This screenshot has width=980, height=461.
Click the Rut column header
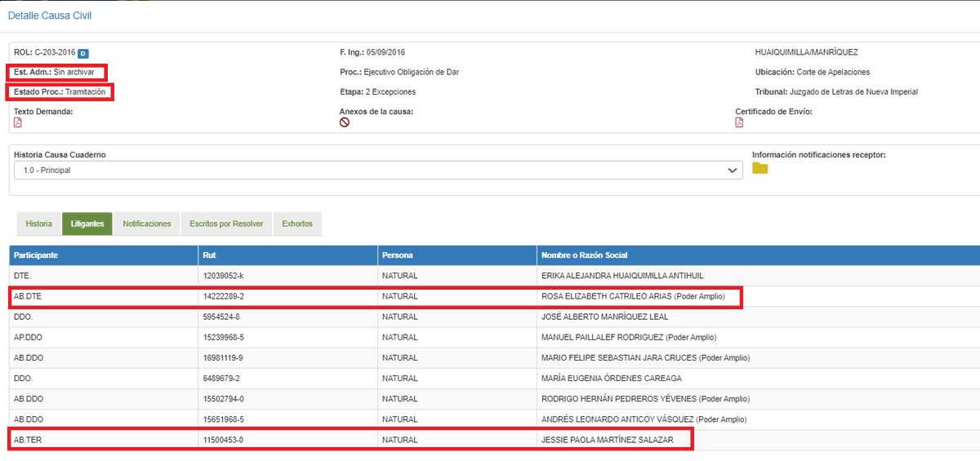[x=287, y=255]
